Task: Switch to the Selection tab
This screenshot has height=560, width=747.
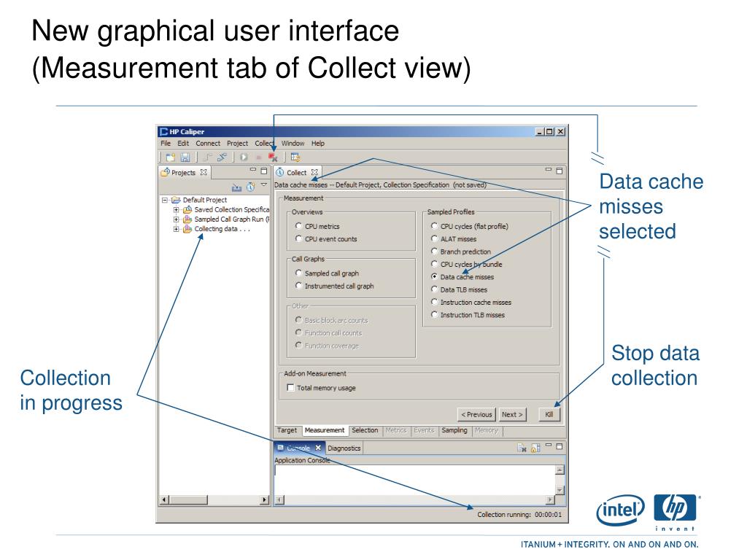Action: pyautogui.click(x=365, y=430)
